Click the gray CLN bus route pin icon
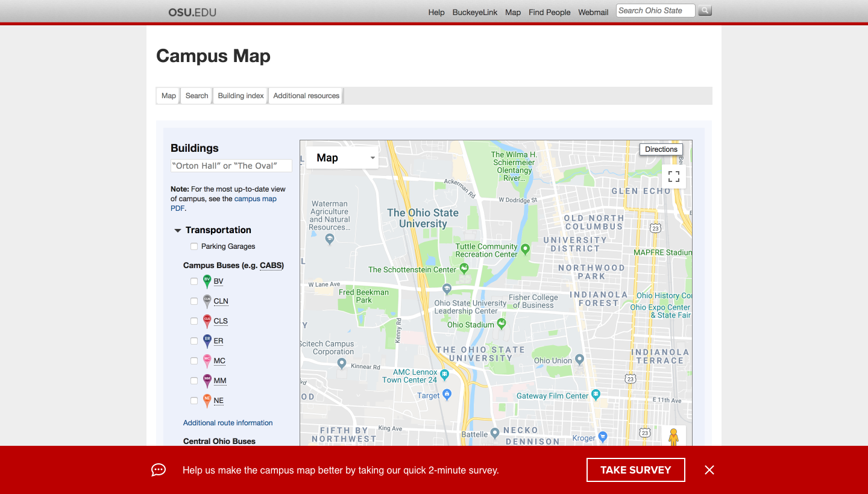Screen dimensions: 868x494 [207, 301]
